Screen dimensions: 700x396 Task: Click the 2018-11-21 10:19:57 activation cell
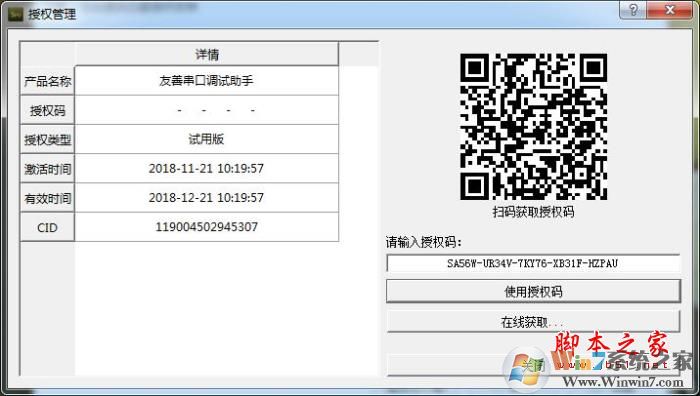tap(207, 169)
